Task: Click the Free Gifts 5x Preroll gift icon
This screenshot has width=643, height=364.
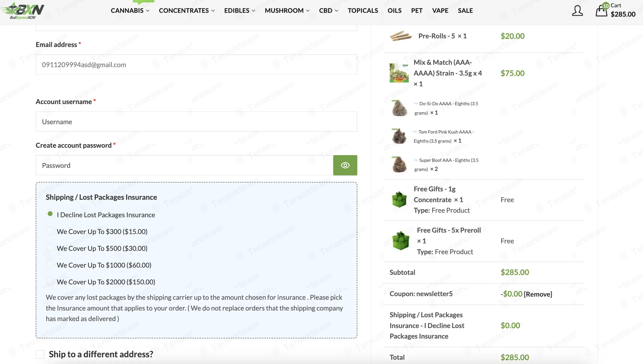Action: tap(401, 241)
